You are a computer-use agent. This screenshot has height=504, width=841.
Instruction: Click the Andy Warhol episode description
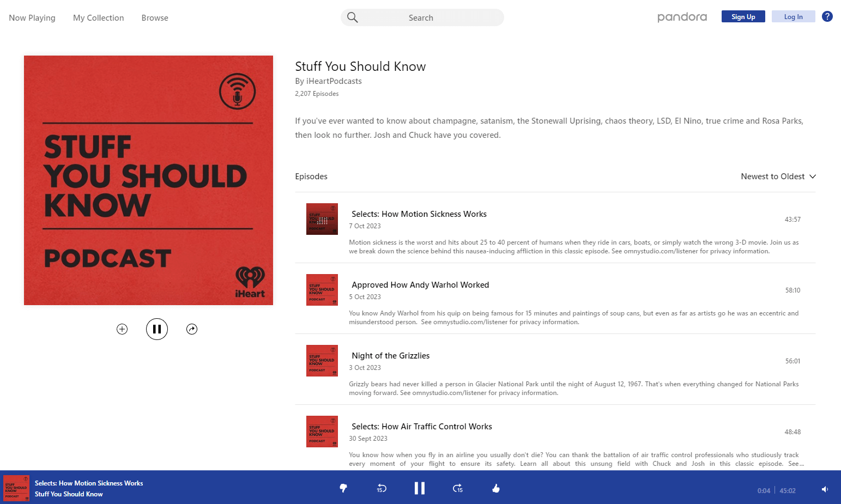click(x=574, y=318)
